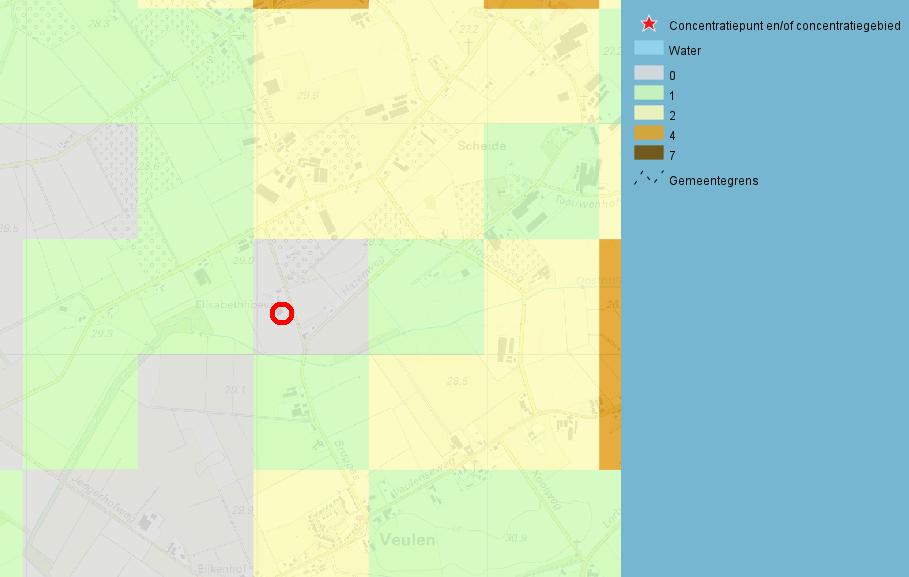
Task: Click the 'Water' legend label
Action: coord(685,51)
